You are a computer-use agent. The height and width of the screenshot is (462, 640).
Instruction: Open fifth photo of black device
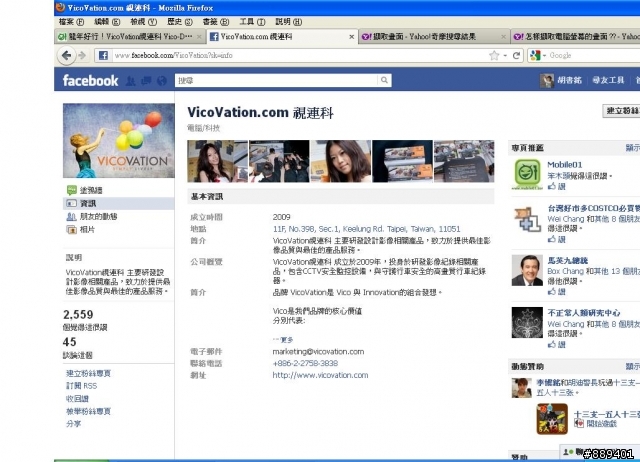(x=464, y=161)
